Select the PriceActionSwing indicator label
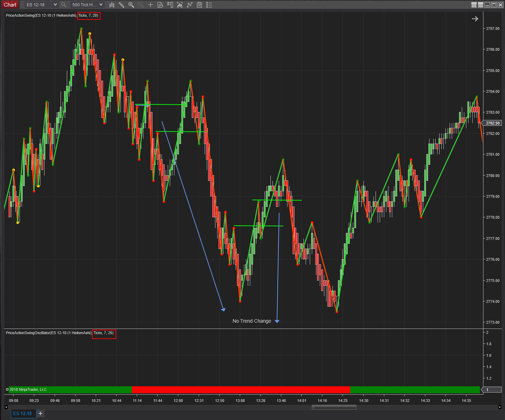Image resolution: width=505 pixels, height=420 pixels. point(52,15)
